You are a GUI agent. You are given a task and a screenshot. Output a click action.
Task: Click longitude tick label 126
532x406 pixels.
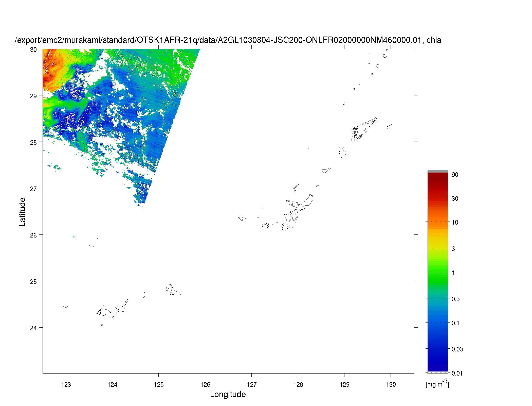pyautogui.click(x=205, y=384)
